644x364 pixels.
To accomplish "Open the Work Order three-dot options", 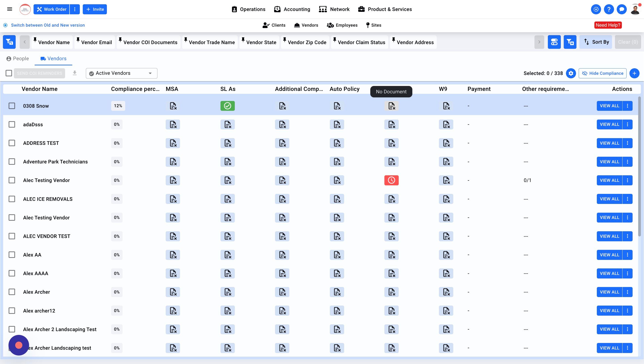I will 74,9.
